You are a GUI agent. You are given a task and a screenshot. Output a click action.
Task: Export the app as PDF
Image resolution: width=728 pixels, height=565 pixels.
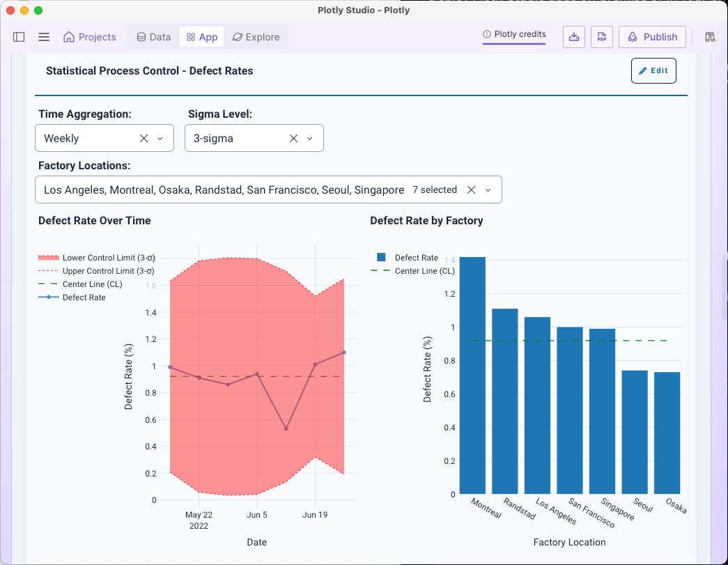602,36
